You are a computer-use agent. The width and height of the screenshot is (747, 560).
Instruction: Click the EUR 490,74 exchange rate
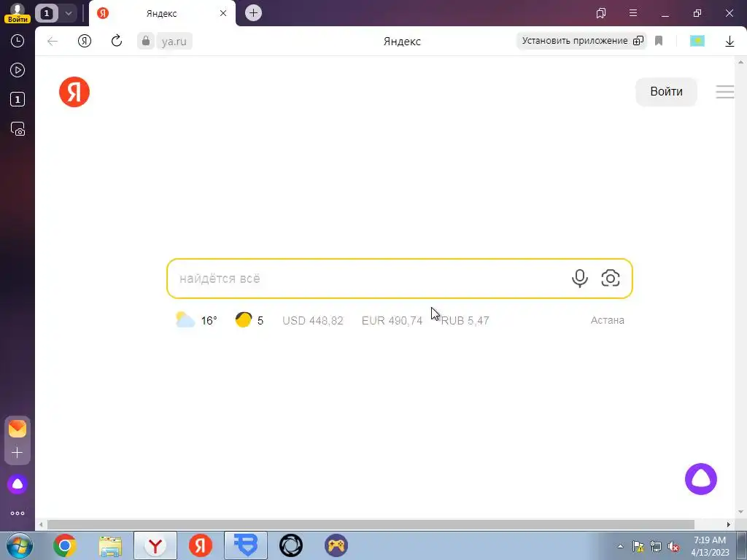point(392,321)
